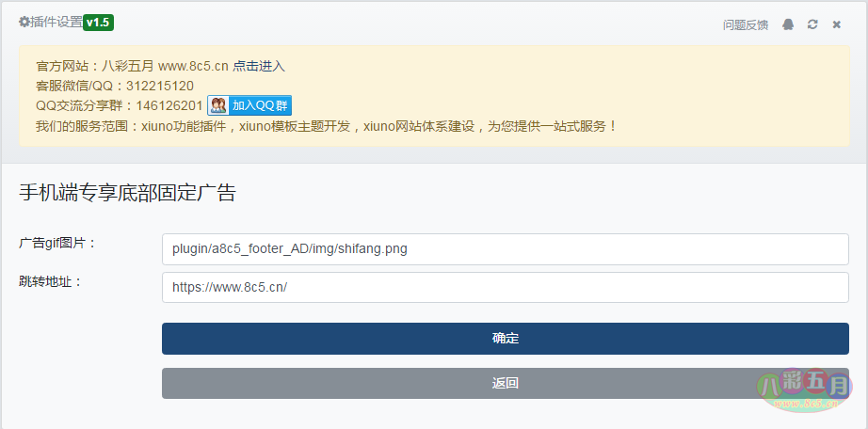Focus the 广告gif图片 path input field

click(505, 249)
